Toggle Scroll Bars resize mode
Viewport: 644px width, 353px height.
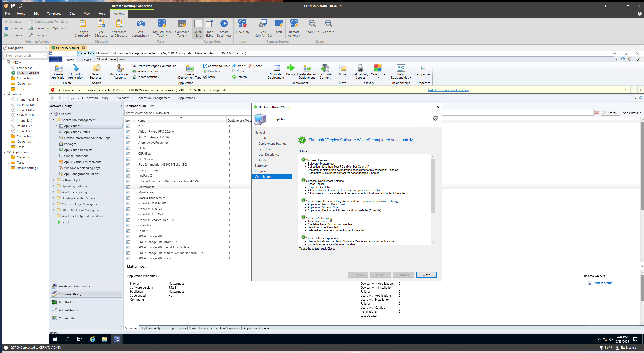coord(198,28)
